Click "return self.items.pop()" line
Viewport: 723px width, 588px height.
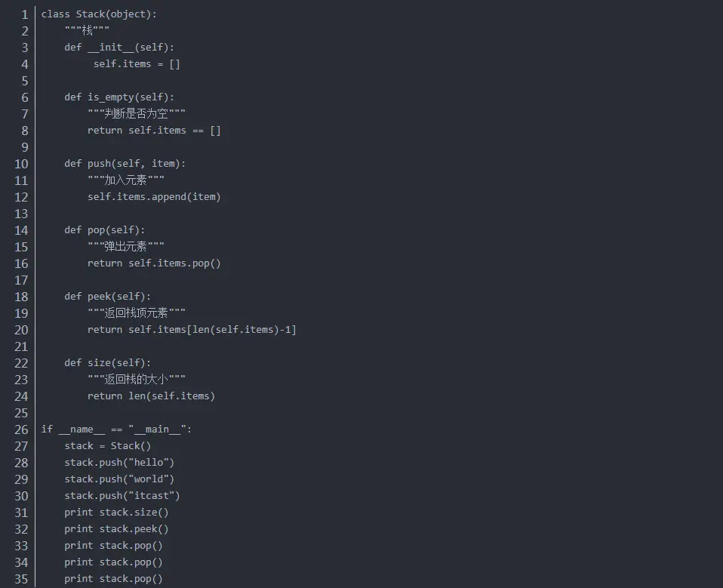[154, 263]
